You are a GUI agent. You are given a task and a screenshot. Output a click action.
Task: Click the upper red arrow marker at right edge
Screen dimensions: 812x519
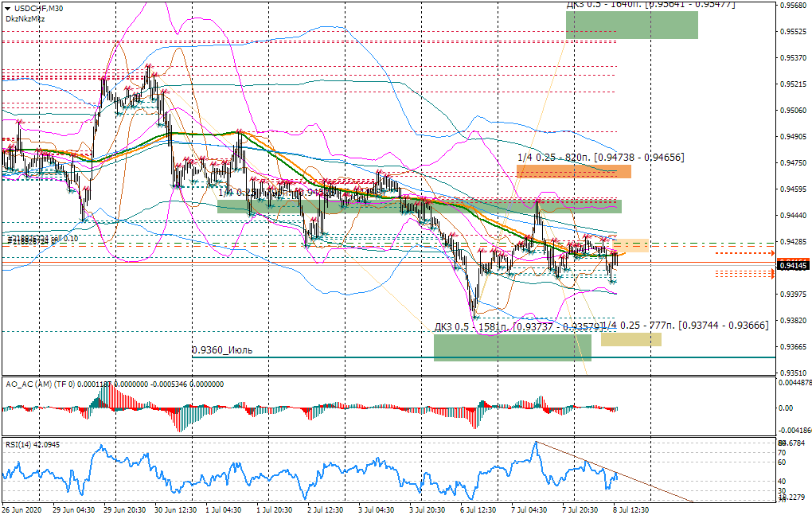pos(773,253)
